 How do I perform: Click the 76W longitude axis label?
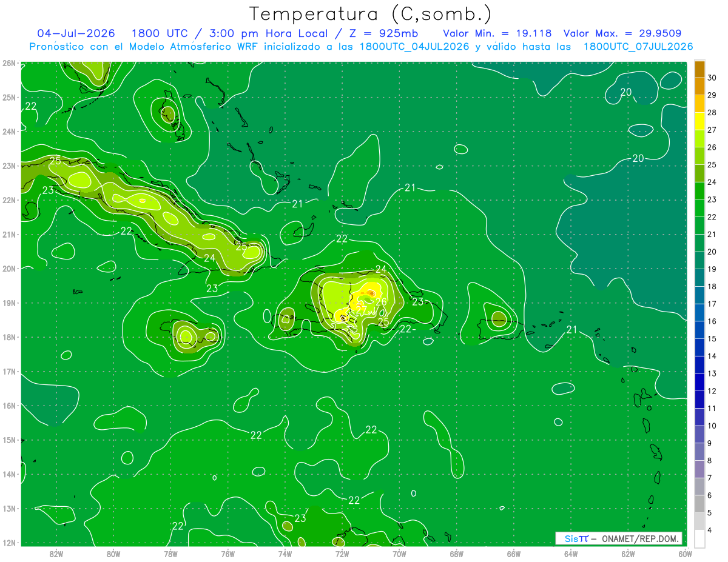coord(227,554)
